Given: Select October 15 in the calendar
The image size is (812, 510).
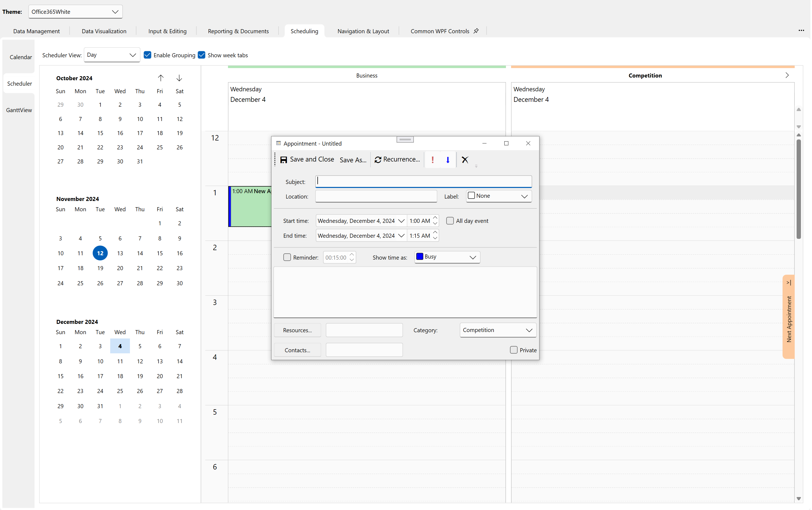Looking at the screenshot, I should [100, 133].
